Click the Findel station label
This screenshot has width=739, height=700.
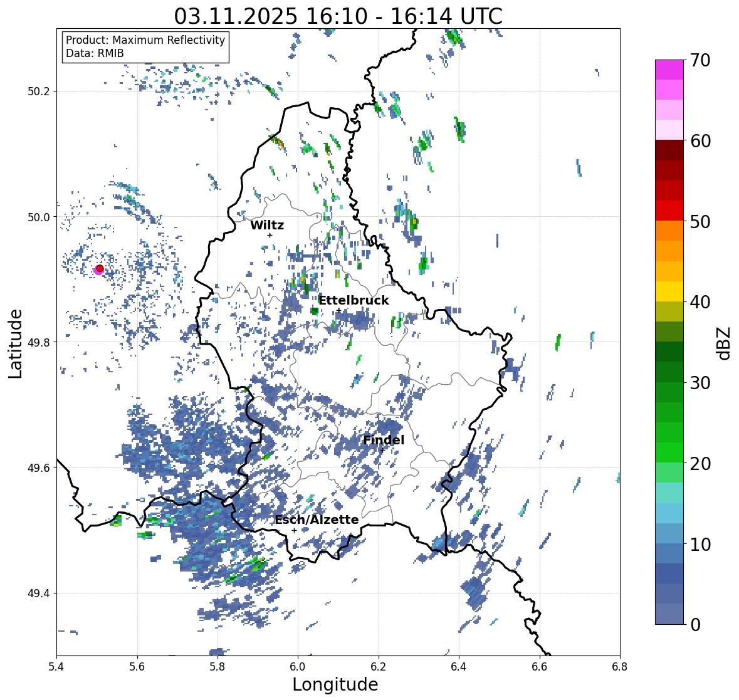384,440
